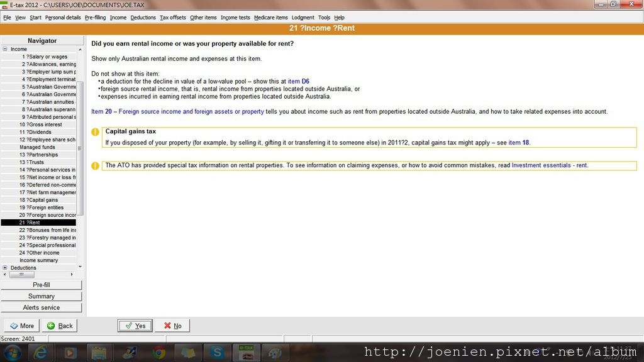The width and height of the screenshot is (644, 362).
Task: Open Investment essentials - rent link
Action: click(x=549, y=165)
